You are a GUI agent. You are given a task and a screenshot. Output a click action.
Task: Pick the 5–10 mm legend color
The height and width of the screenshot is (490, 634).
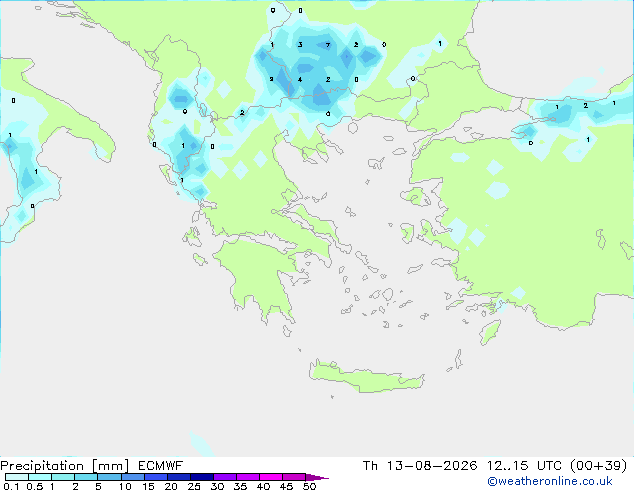[109, 477]
